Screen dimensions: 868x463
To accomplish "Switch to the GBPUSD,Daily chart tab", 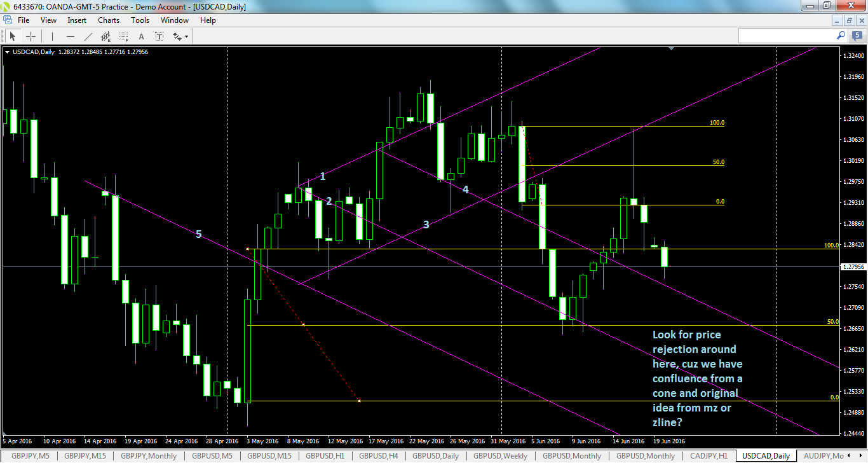I will (x=435, y=456).
